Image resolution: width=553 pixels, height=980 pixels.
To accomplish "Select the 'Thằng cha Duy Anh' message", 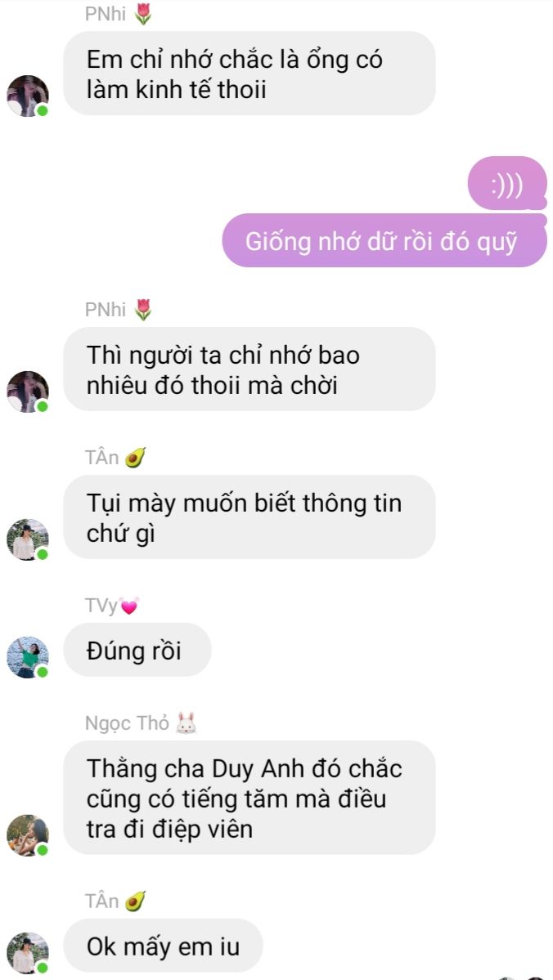I will click(x=250, y=798).
